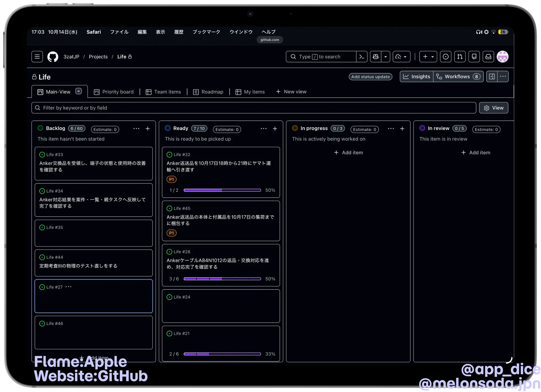Open the Issues icon in header
Image resolution: width=541 pixels, height=392 pixels.
pos(445,57)
